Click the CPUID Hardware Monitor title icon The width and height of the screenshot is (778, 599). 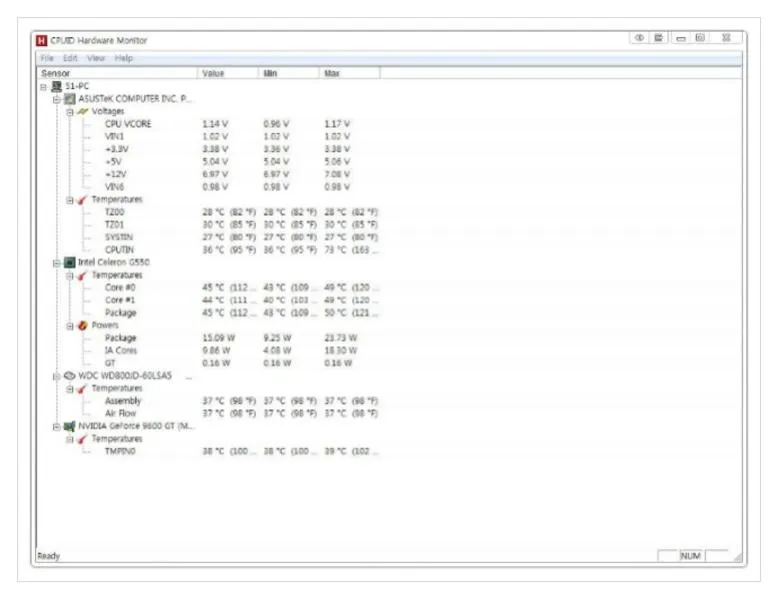42,40
